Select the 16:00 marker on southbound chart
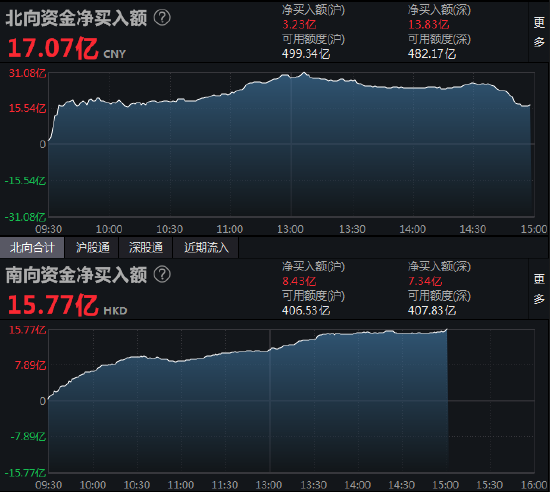Viewport: 550px width, 492px height. (534, 485)
